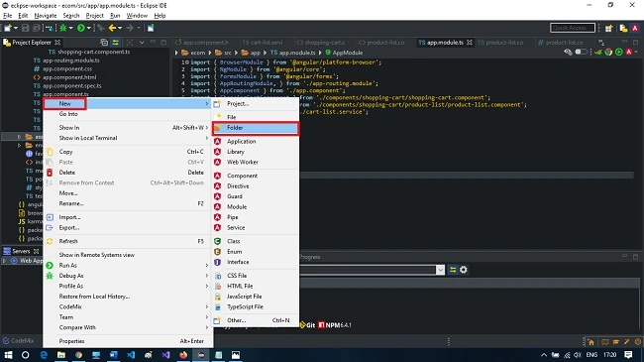Click the Chrome browser icon in editor toolbar
The height and width of the screenshot is (362, 644).
click(608, 53)
